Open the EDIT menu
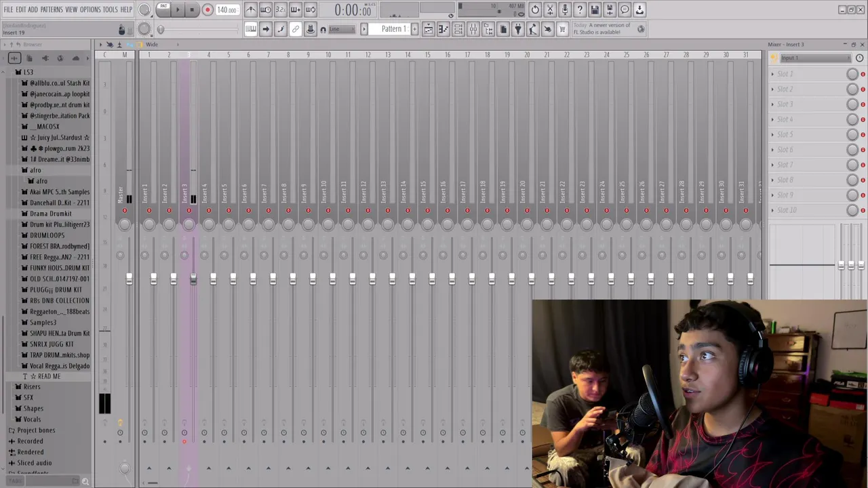The height and width of the screenshot is (488, 868). 21,9
